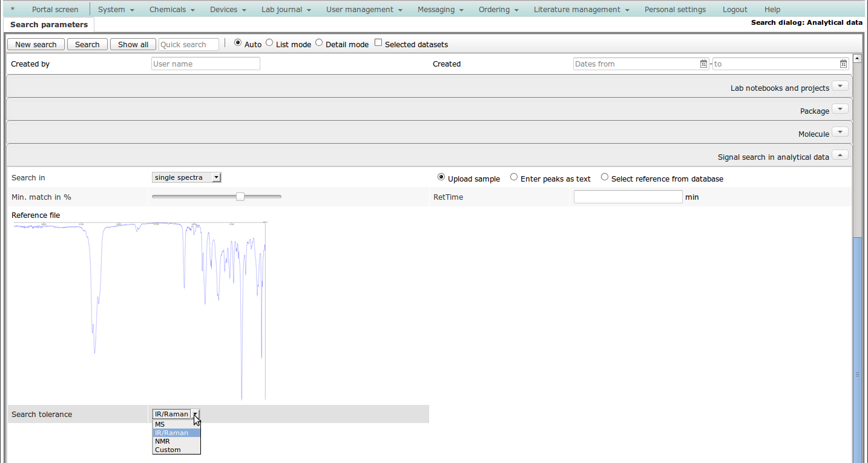868x463 pixels.
Task: Open the Chemicals menu
Action: click(172, 10)
